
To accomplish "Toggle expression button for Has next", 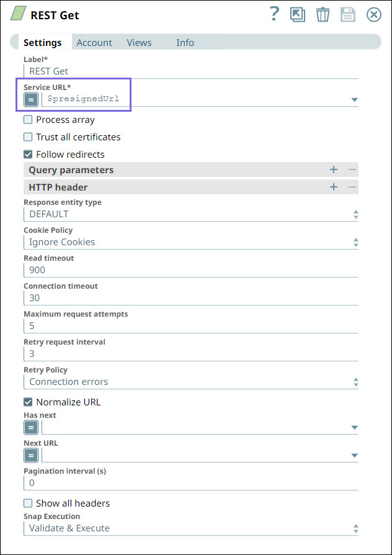I will (x=31, y=427).
